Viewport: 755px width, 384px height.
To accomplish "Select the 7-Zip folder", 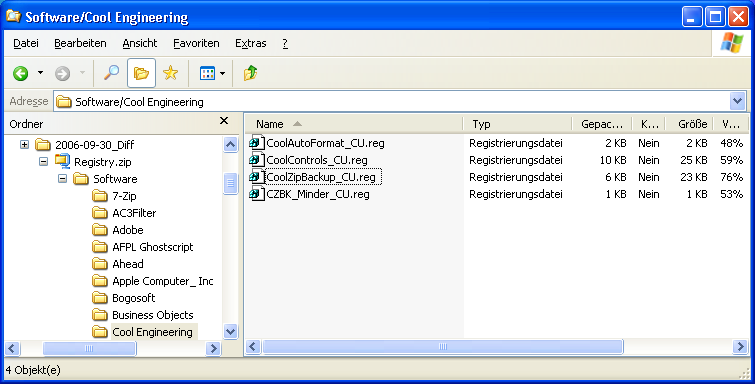I will coord(124,196).
